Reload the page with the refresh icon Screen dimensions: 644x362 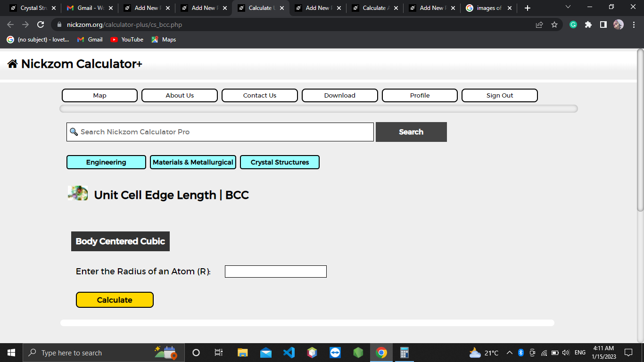[x=41, y=25]
